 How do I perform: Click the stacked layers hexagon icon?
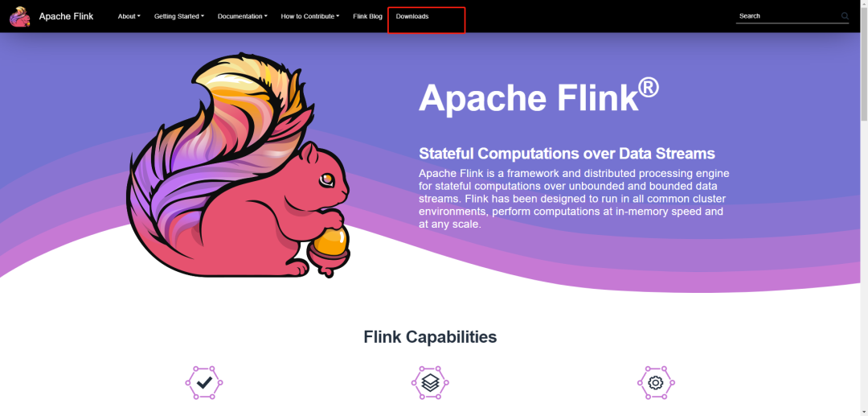(x=430, y=382)
